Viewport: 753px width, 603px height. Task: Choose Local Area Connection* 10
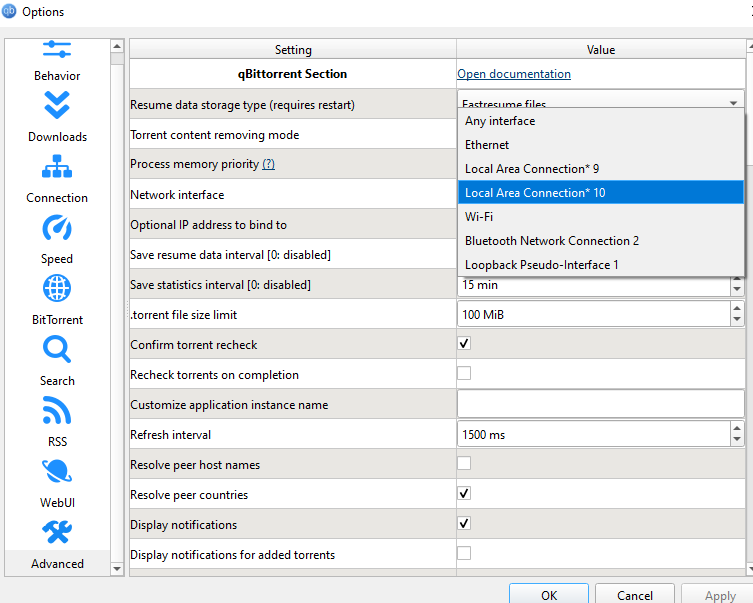(601, 193)
